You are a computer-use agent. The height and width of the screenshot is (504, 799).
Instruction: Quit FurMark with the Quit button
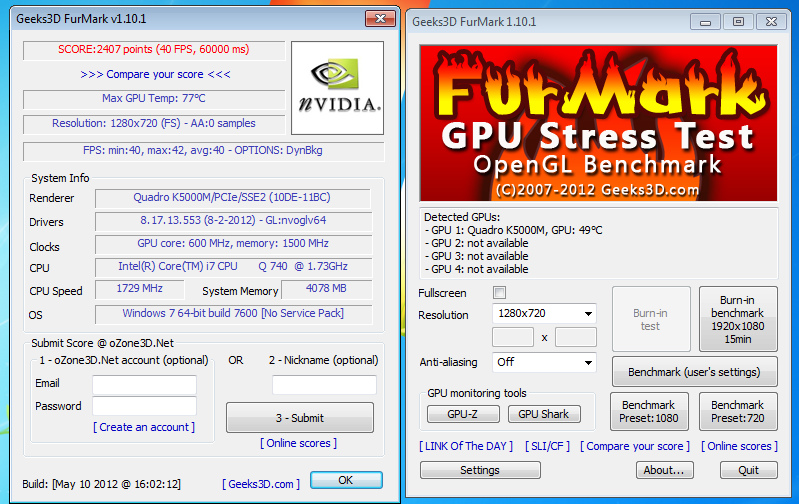(x=749, y=470)
